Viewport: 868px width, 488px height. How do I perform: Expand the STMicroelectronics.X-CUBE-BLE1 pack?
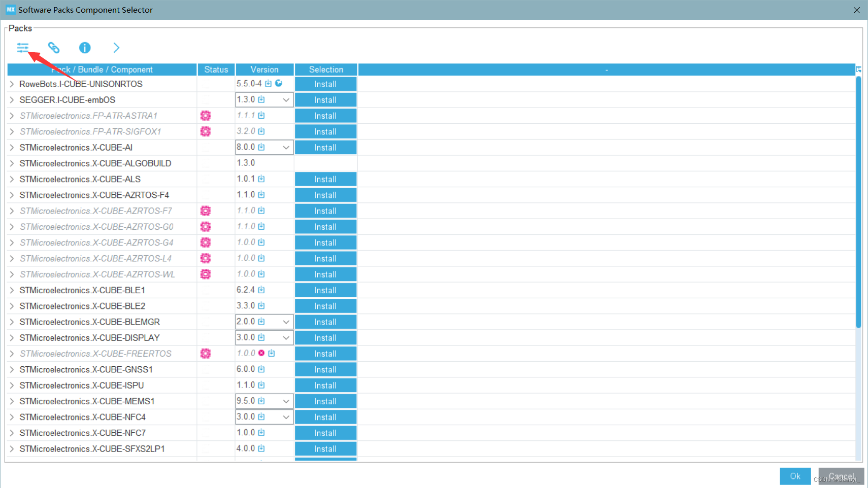coord(12,290)
